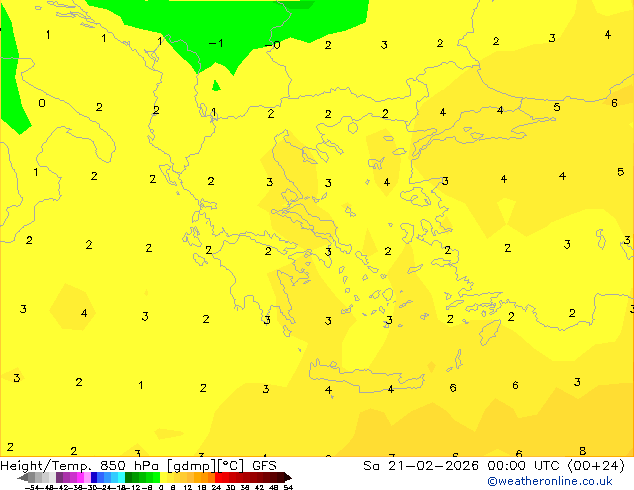
Task: Click the grey left arrow of the color scale
Action: (x=22, y=477)
